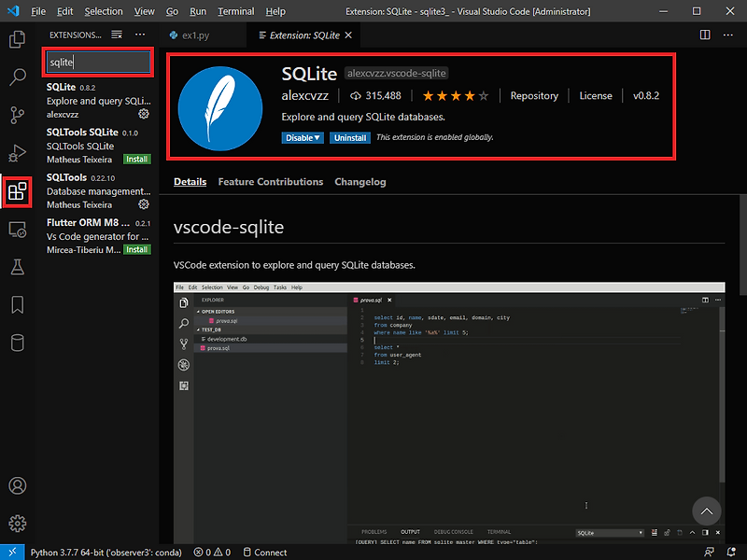Open the Search view in activity bar
Screen dimensions: 747x560
pyautogui.click(x=17, y=77)
